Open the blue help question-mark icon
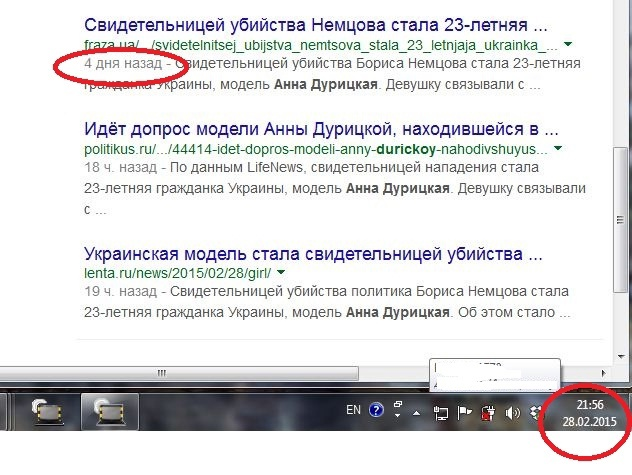The height and width of the screenshot is (475, 632). point(376,410)
